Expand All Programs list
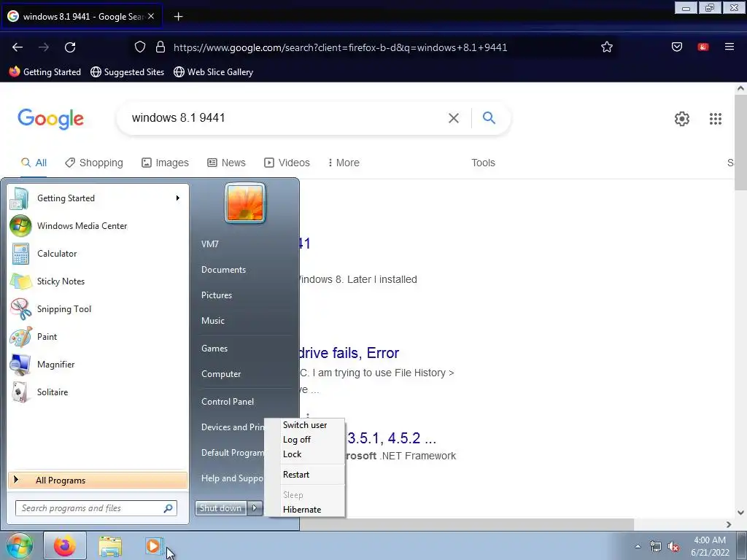Screen dimensions: 747x560 pyautogui.click(x=98, y=480)
